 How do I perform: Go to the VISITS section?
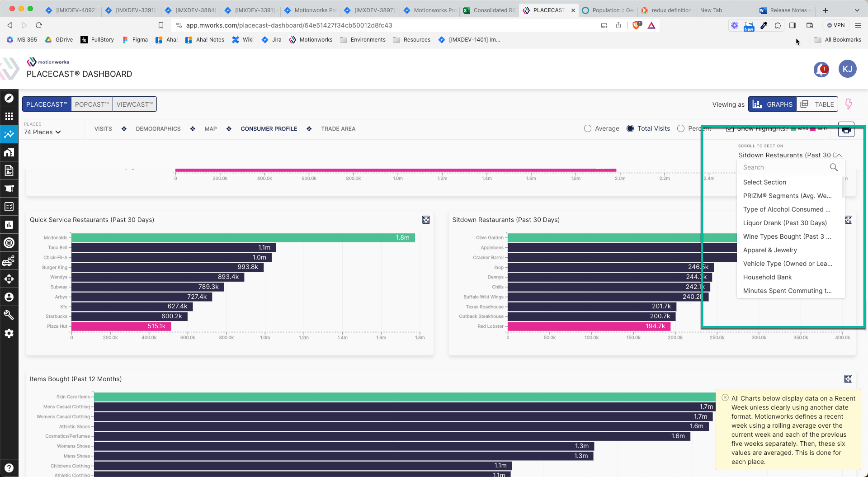(x=103, y=129)
